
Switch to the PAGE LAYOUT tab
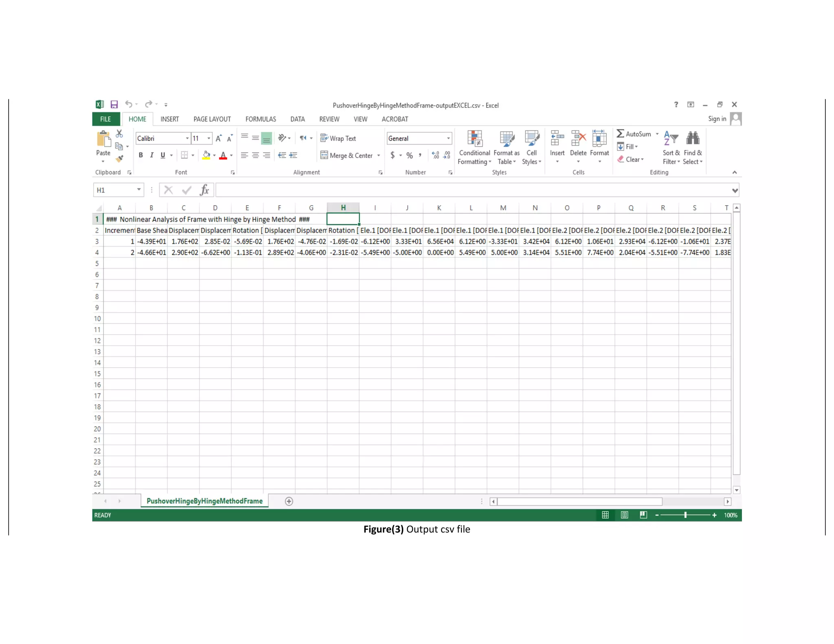pos(212,119)
